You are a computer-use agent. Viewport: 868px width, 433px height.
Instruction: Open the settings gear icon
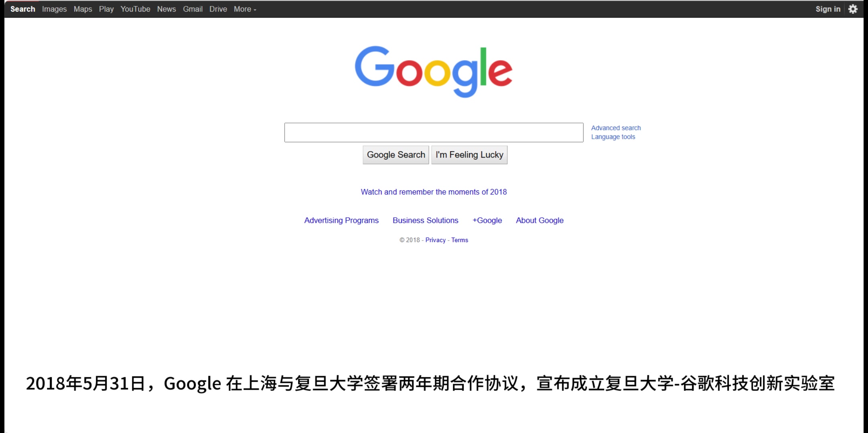pyautogui.click(x=853, y=9)
